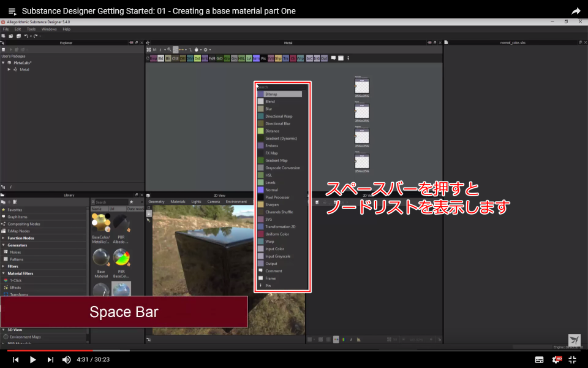Add Output (Out) node from toolbar

pyautogui.click(x=324, y=59)
